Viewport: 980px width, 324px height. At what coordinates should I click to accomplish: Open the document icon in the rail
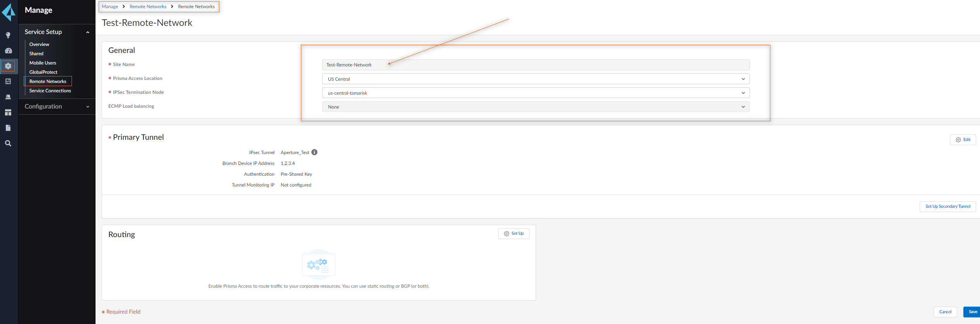coord(8,128)
